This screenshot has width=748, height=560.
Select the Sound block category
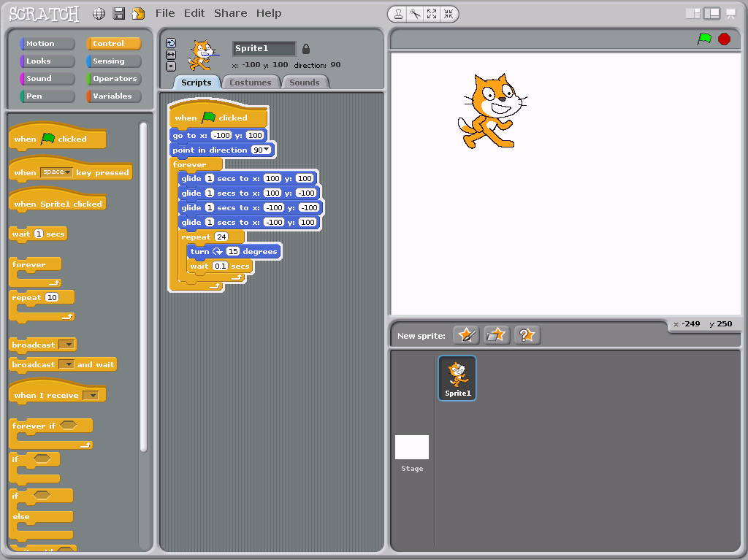coord(47,79)
